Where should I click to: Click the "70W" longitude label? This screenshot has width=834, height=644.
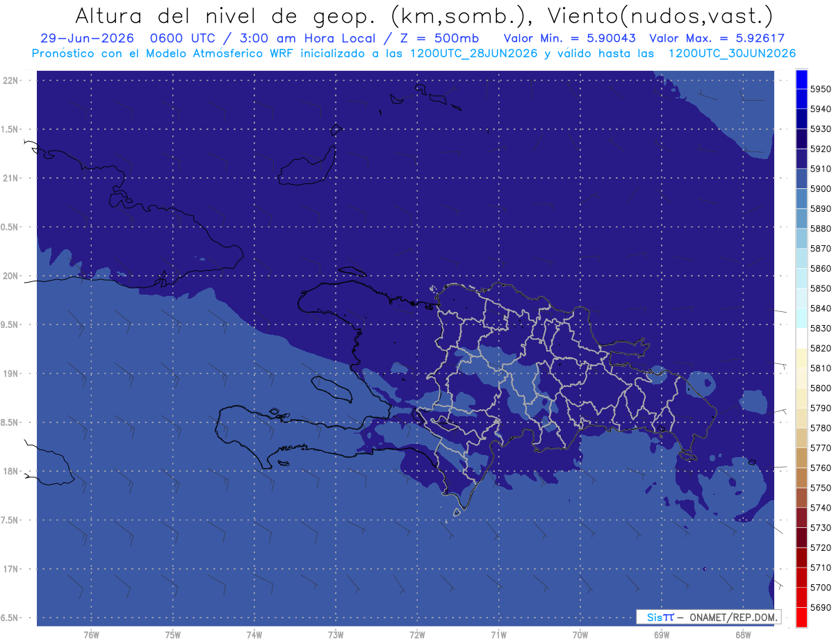(580, 635)
